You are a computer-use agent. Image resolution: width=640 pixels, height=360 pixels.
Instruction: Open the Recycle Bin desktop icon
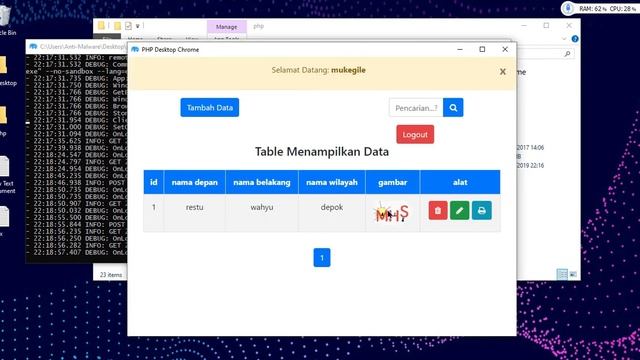tap(6, 20)
